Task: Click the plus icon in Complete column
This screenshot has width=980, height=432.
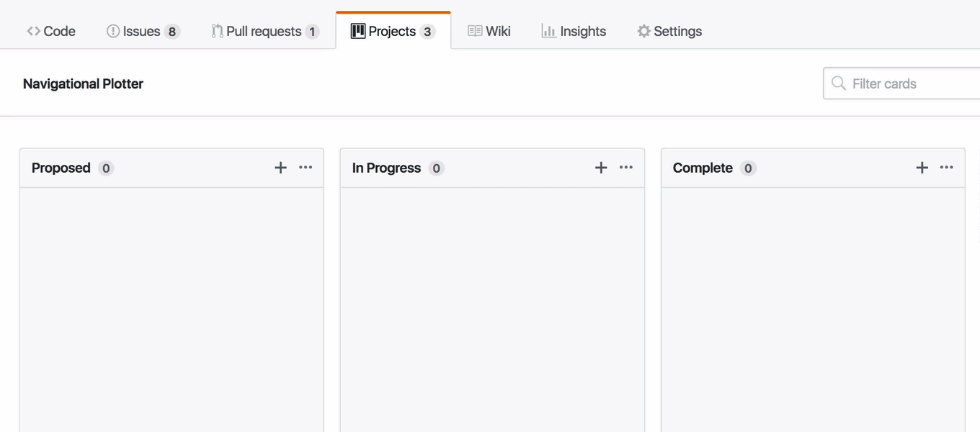Action: [x=922, y=168]
